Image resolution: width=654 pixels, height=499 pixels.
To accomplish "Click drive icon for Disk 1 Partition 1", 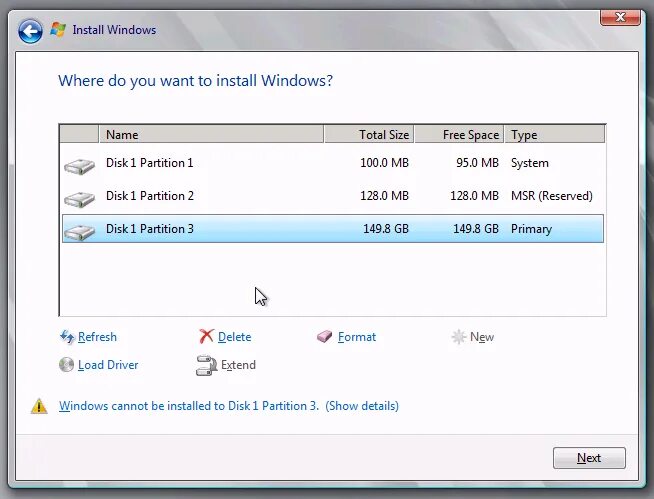I will coord(79,166).
